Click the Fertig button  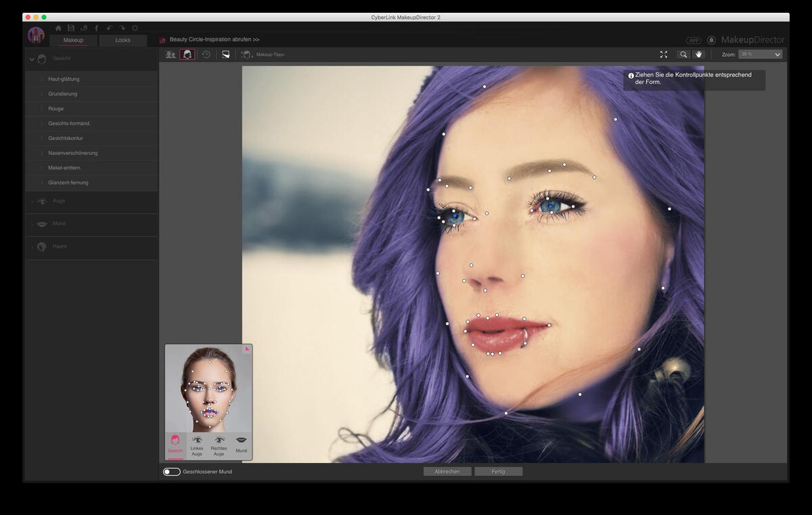click(498, 472)
